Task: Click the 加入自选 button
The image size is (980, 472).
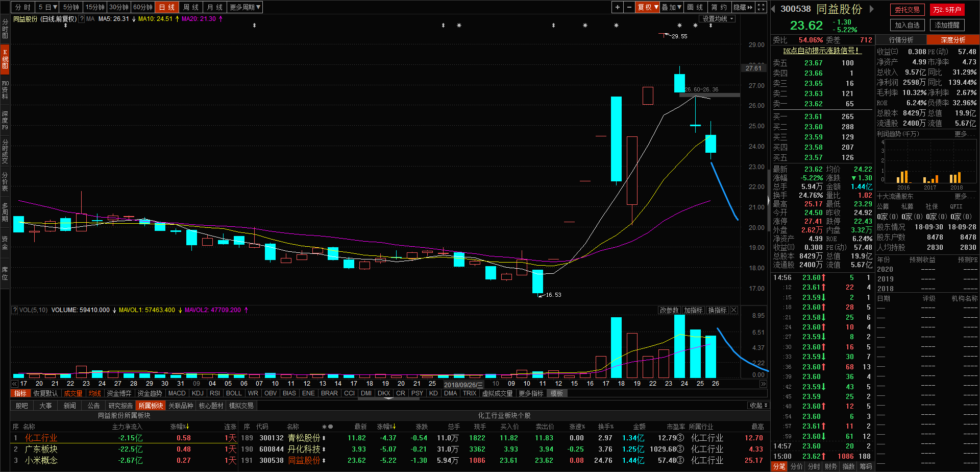Action: coord(907,25)
